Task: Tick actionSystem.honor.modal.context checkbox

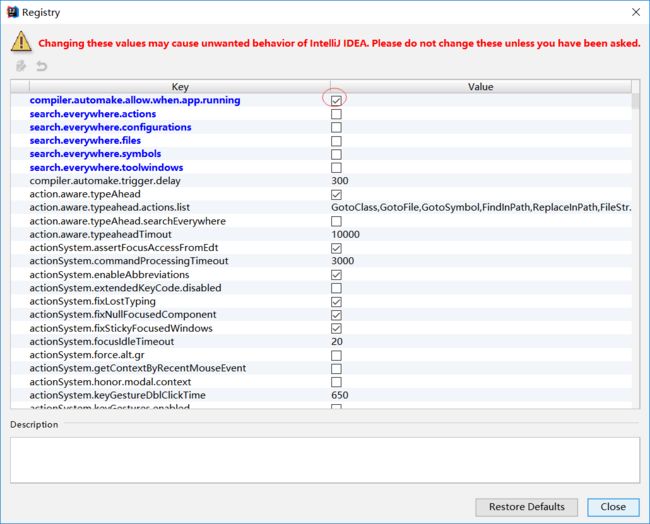Action: 336,382
